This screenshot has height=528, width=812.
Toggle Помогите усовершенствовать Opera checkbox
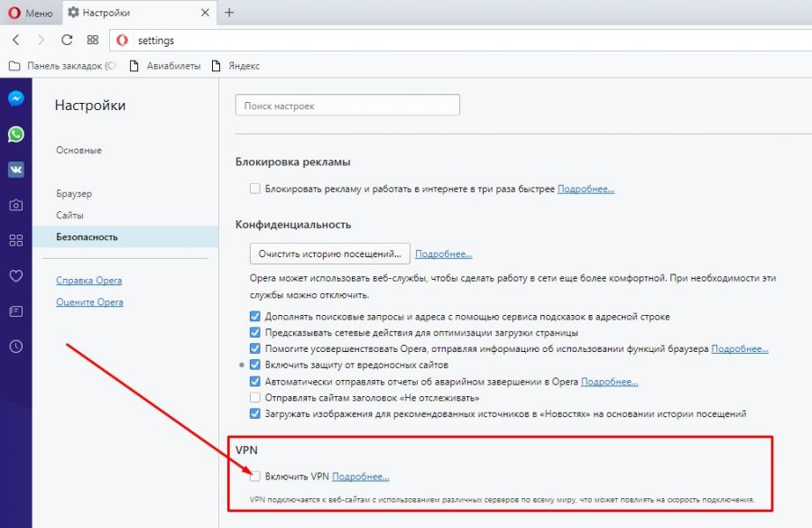pos(254,348)
